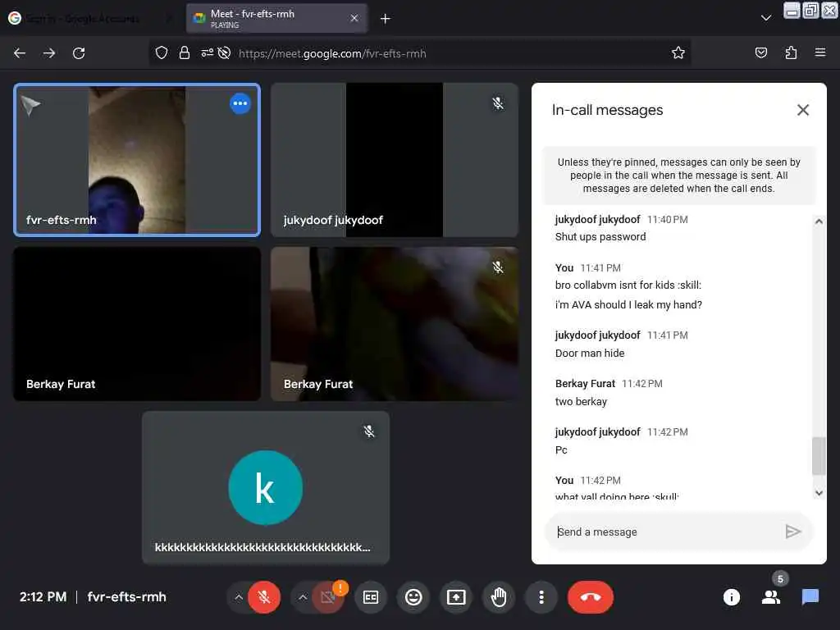This screenshot has height=630, width=840.
Task: Expand video settings chevron beside camera
Action: (303, 597)
